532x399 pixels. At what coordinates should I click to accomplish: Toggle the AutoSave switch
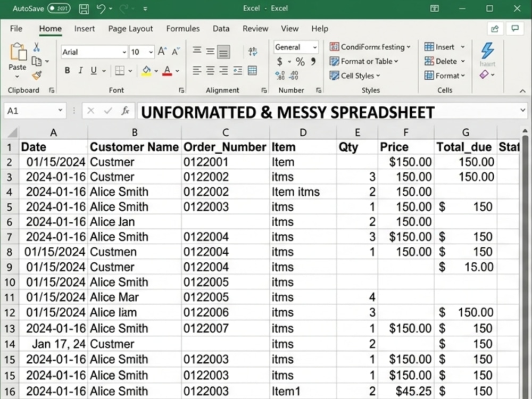pos(59,9)
